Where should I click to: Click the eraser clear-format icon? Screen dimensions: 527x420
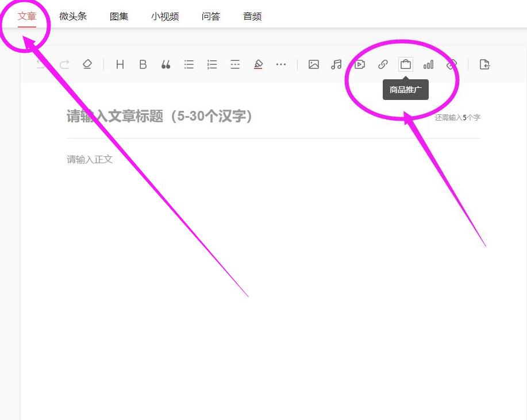pos(87,64)
